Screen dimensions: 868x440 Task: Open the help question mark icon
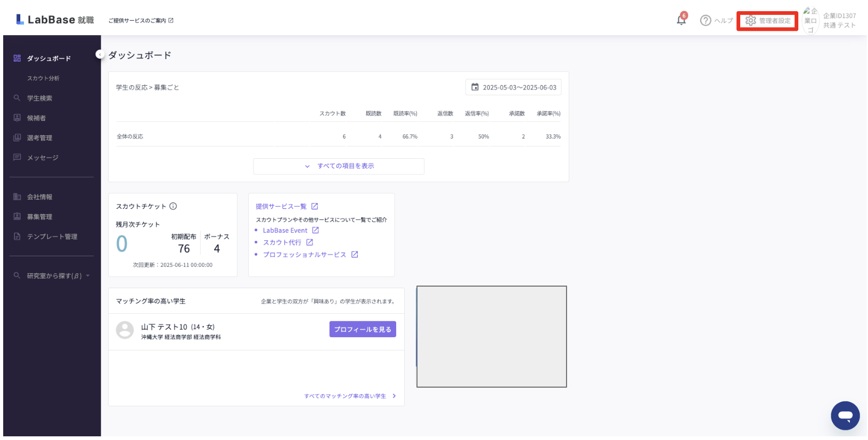pos(706,21)
